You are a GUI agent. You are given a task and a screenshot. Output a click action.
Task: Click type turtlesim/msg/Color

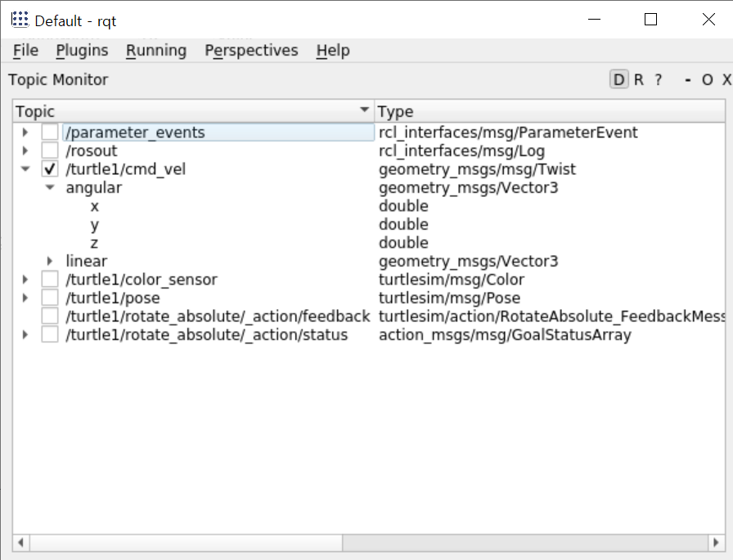[x=452, y=280]
